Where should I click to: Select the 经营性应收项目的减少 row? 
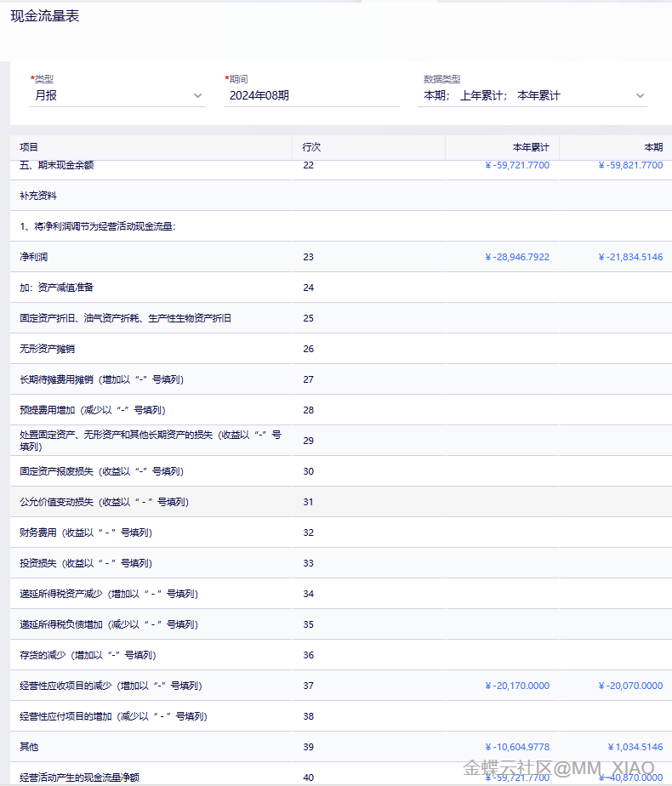[x=341, y=686]
